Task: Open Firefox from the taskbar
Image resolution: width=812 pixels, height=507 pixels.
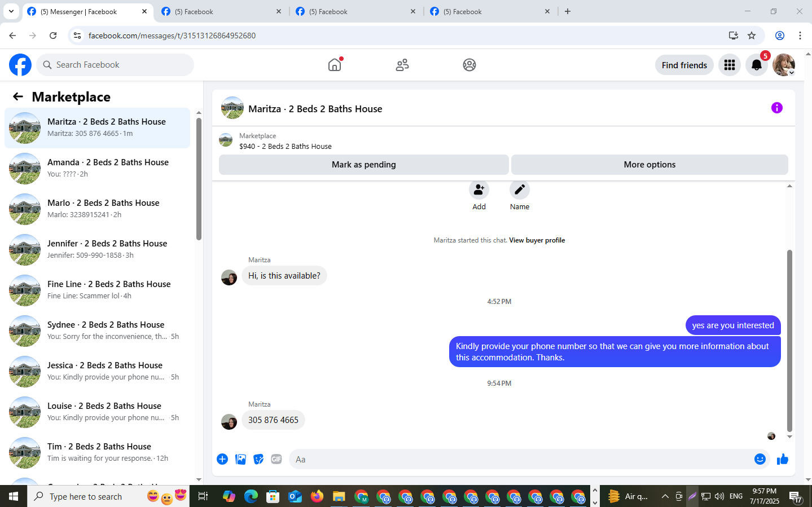Action: (317, 496)
